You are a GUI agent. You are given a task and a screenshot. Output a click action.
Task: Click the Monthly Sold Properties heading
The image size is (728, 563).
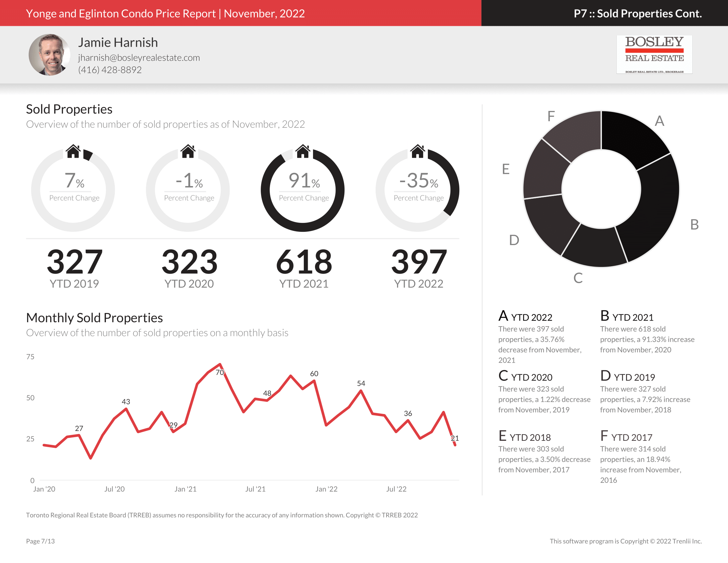point(94,318)
